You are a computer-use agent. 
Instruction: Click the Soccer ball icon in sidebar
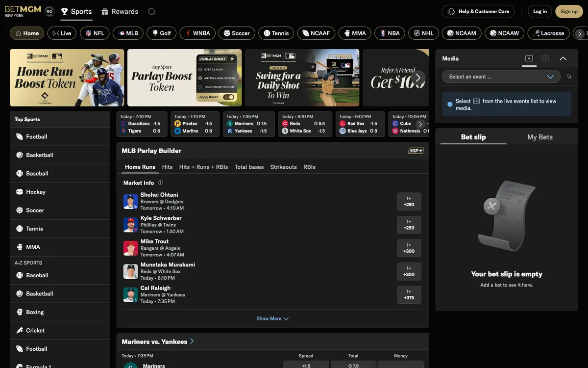[x=20, y=210]
